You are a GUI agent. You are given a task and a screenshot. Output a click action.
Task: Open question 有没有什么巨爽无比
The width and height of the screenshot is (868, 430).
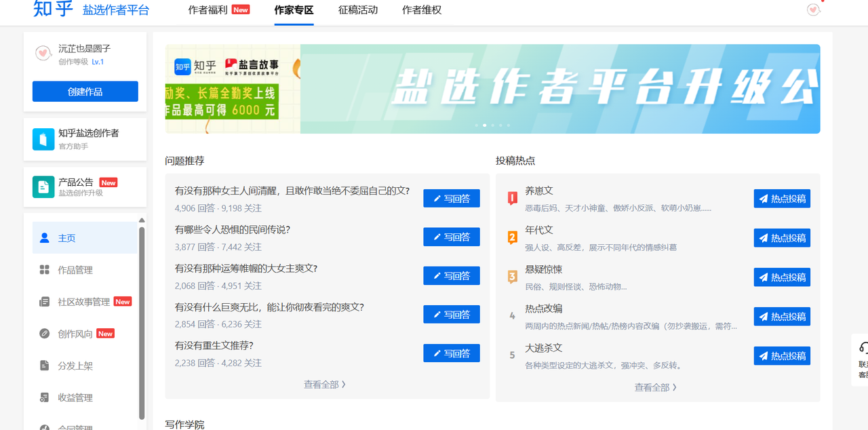point(269,307)
